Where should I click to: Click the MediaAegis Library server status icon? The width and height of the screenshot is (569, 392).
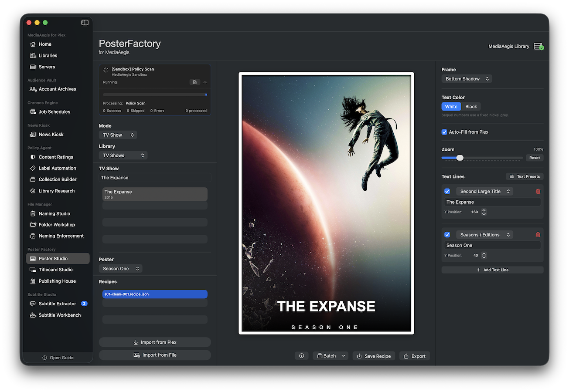coord(538,47)
